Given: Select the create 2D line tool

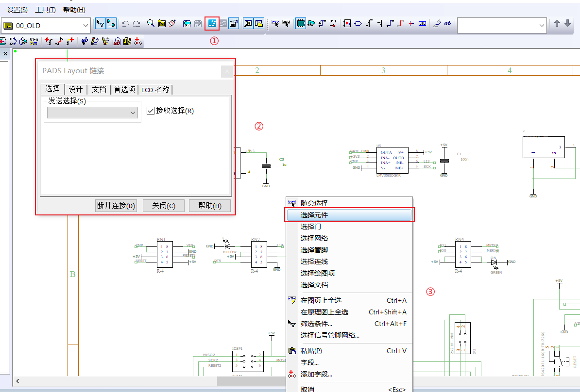Looking at the screenshot, I should 95,41.
